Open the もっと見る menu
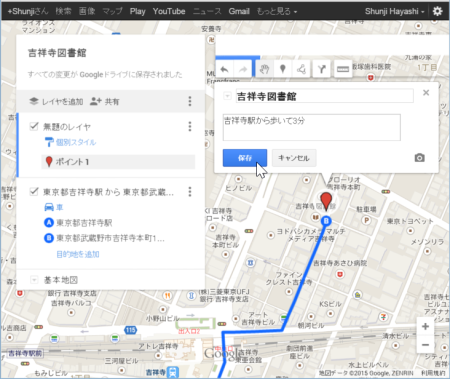Viewport: 450px width, 379px height. point(277,11)
